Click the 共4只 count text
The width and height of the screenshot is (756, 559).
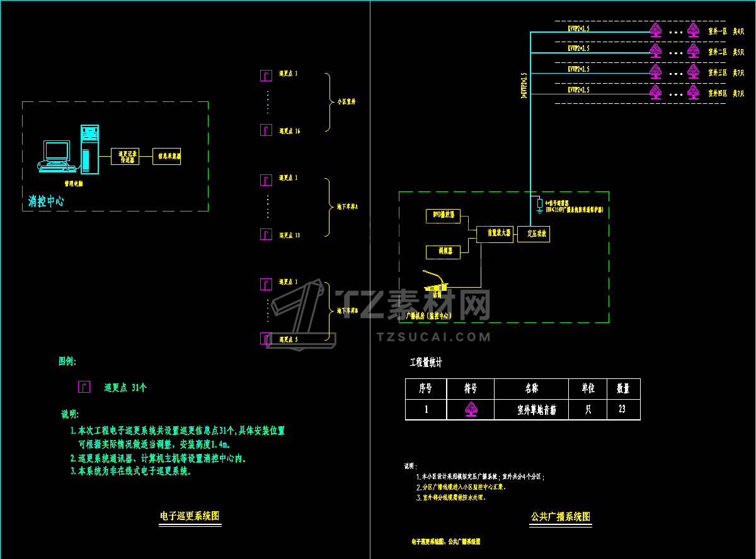(x=738, y=31)
